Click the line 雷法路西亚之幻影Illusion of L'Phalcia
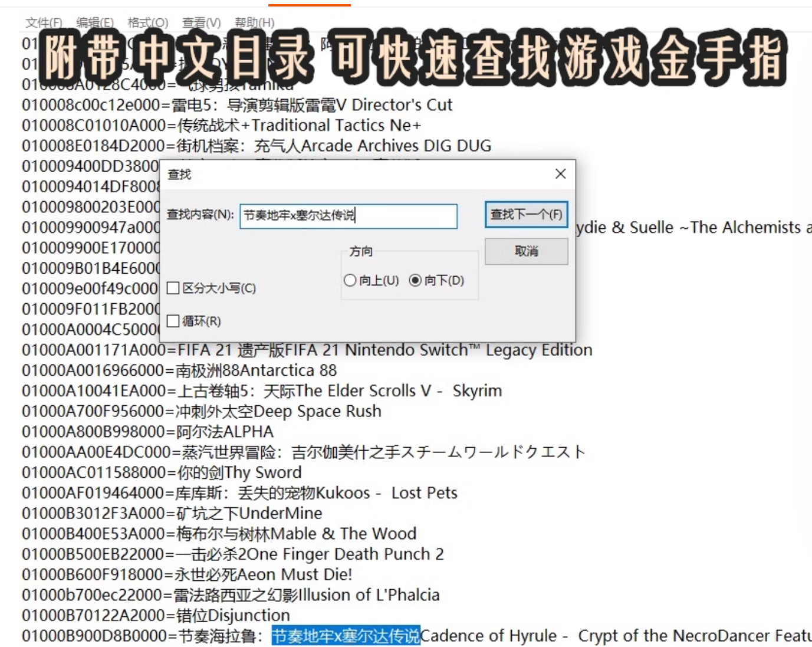 (231, 595)
